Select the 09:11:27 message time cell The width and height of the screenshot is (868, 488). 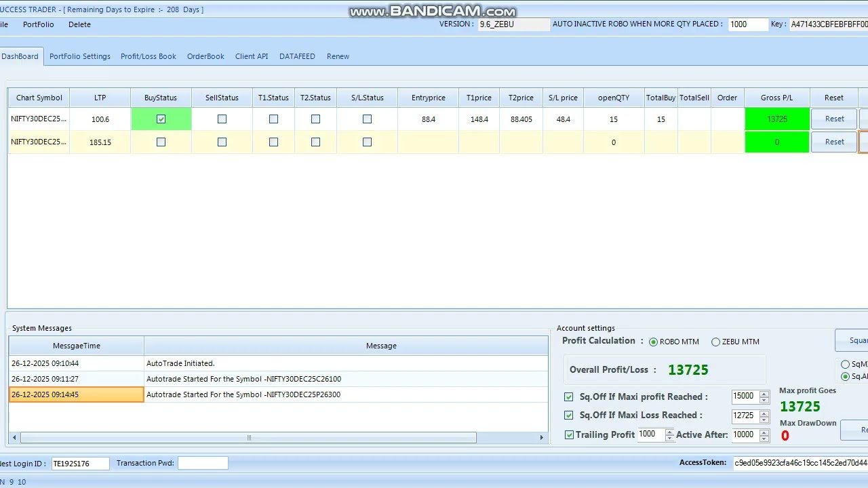pos(77,379)
